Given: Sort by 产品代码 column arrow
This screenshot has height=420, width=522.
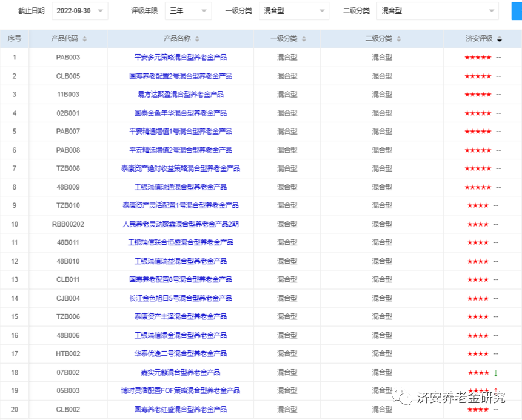Looking at the screenshot, I should [84, 39].
